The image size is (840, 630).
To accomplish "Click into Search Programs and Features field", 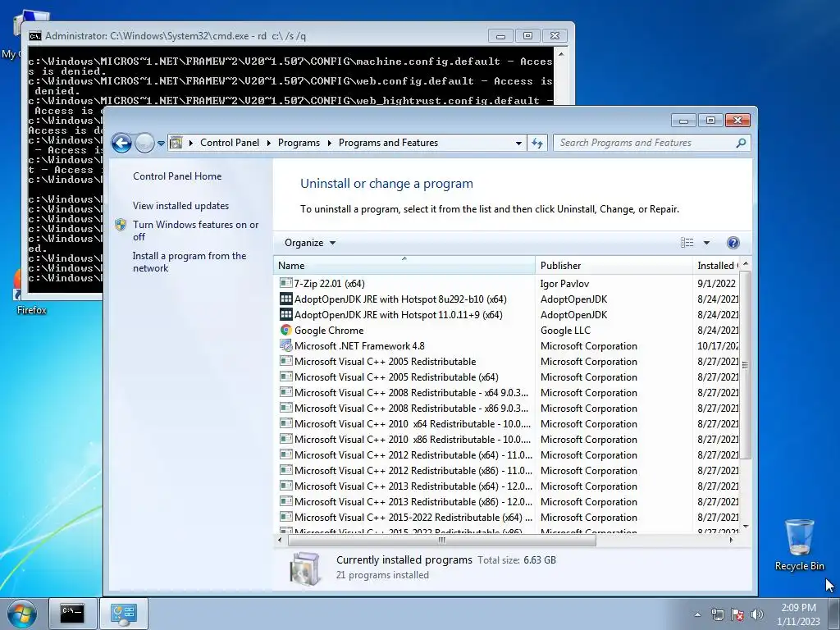I will (643, 143).
